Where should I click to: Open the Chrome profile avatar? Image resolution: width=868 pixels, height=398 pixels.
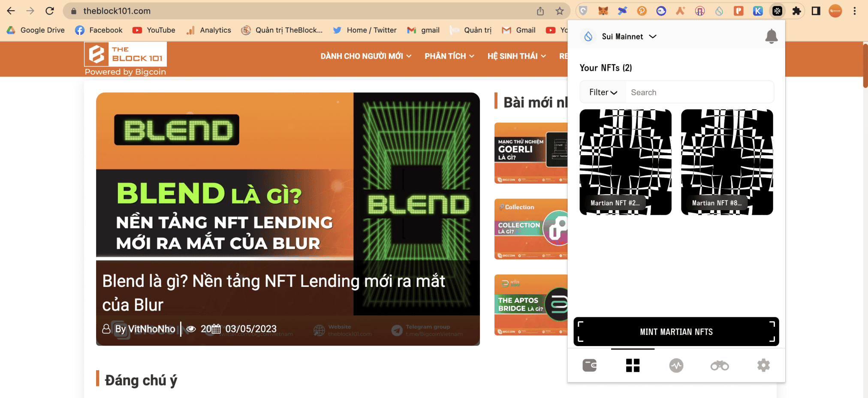pyautogui.click(x=835, y=11)
